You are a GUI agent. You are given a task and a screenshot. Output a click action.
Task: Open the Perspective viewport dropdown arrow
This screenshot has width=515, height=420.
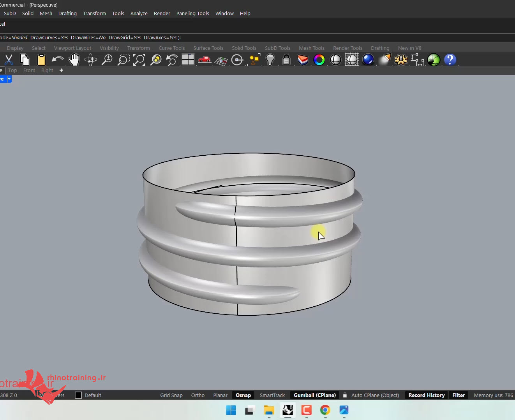[x=9, y=79]
